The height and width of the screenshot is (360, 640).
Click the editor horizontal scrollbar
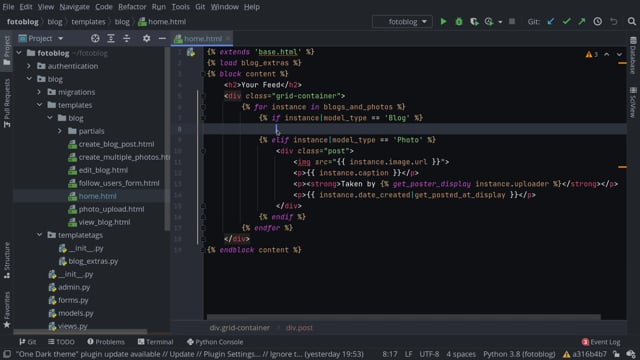click(x=403, y=317)
